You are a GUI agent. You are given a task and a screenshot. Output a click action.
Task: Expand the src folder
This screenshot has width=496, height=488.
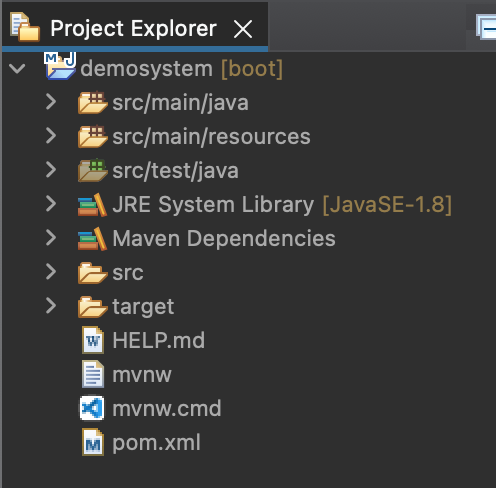51,272
